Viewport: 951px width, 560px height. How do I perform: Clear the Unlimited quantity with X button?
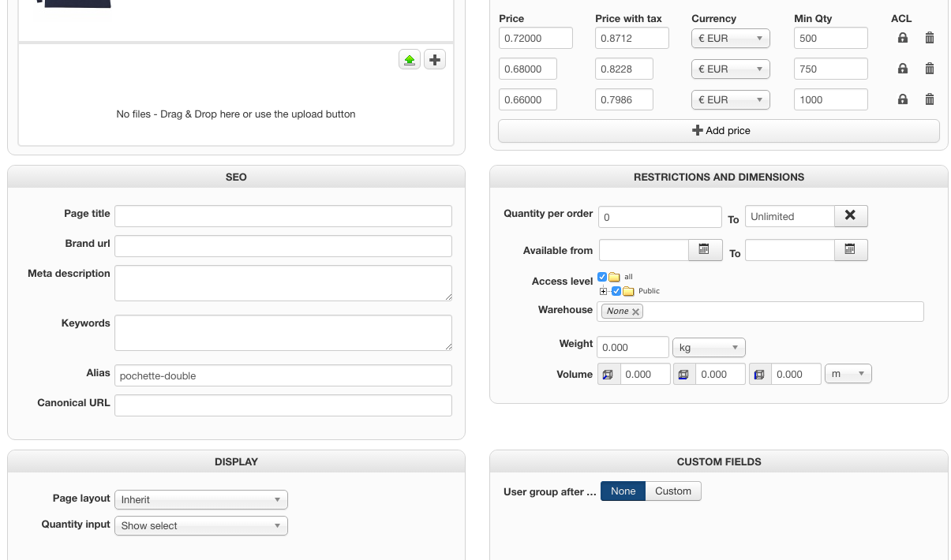point(850,216)
